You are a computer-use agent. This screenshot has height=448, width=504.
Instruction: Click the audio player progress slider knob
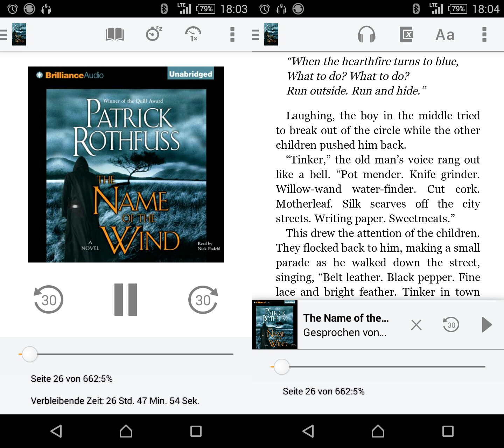click(x=30, y=354)
